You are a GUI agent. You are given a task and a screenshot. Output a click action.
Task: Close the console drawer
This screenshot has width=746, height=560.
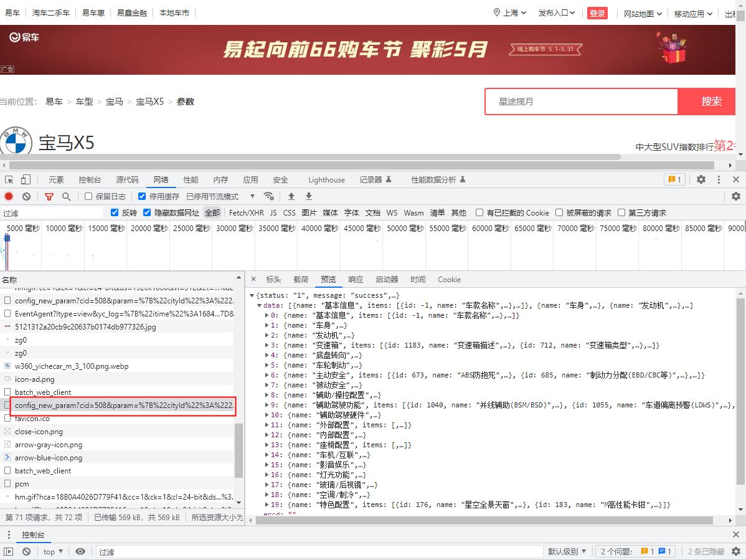[736, 534]
